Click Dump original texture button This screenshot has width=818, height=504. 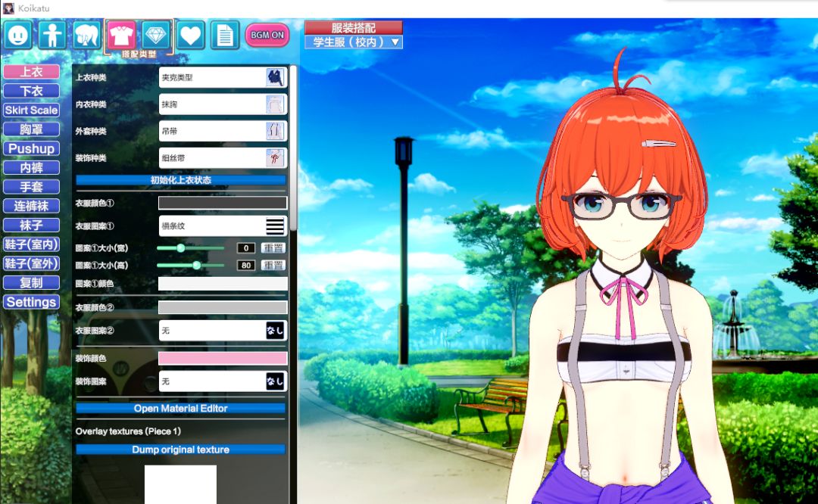tap(180, 450)
